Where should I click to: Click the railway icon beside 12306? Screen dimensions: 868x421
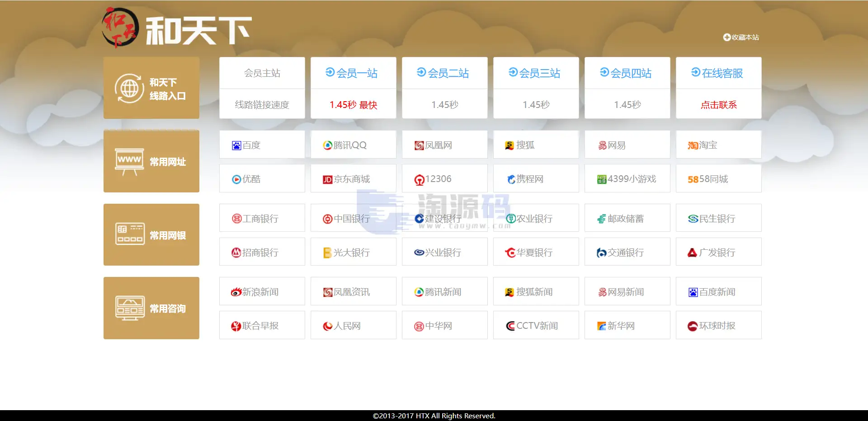click(419, 180)
